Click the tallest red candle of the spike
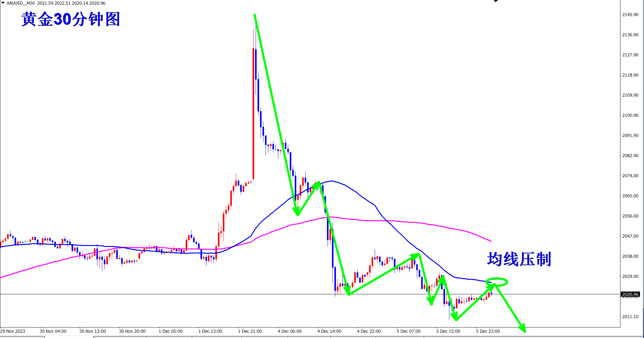644x338 pixels. (254, 113)
